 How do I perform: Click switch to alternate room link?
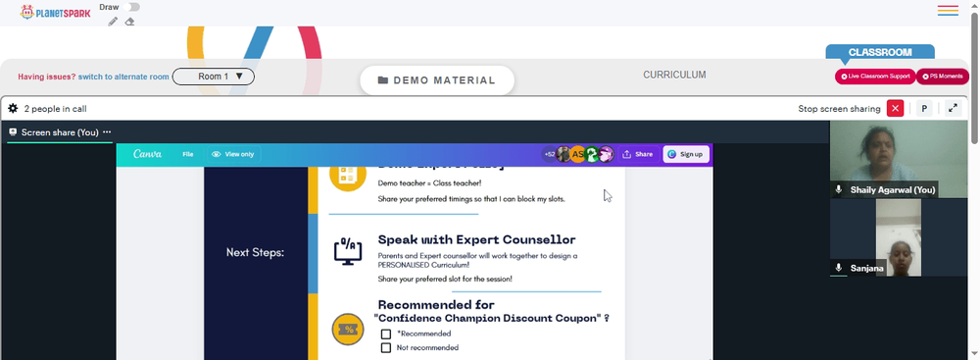(123, 77)
